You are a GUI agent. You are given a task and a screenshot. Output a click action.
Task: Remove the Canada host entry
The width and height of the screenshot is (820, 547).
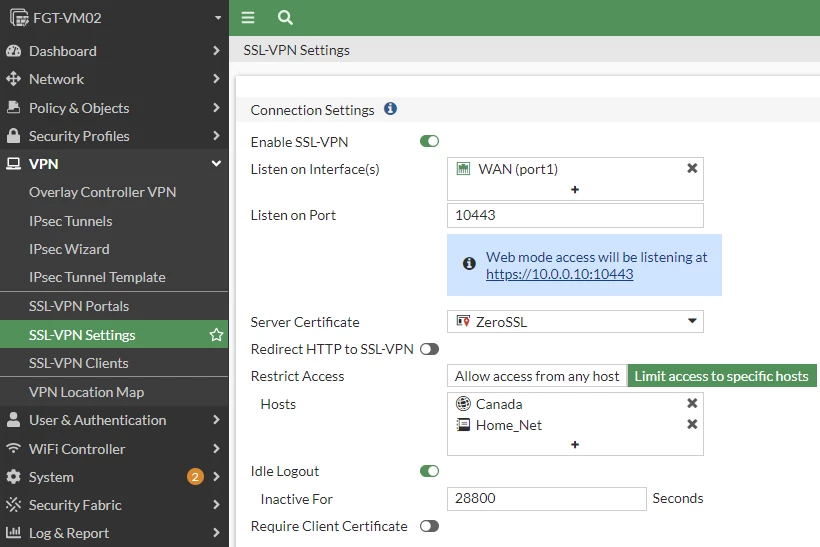[692, 403]
